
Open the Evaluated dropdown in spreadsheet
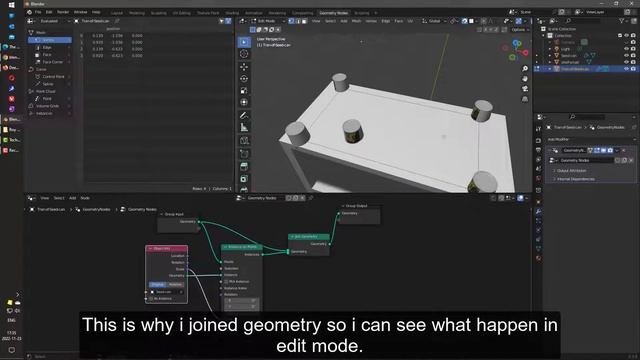click(x=55, y=21)
